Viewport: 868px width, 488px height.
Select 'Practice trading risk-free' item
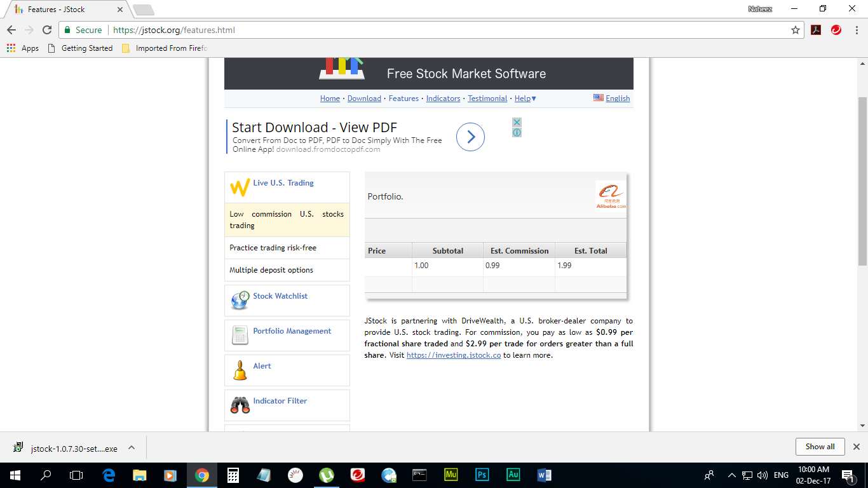[287, 248]
